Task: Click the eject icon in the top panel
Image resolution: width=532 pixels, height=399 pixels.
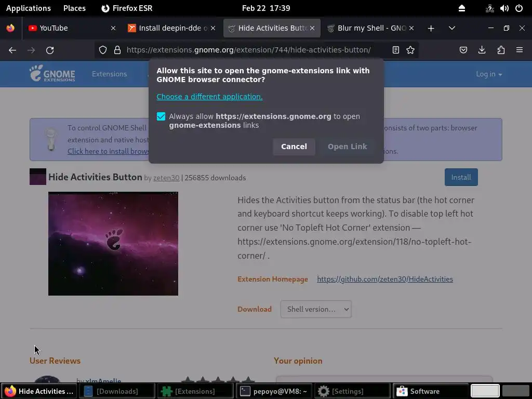Action: click(x=462, y=8)
